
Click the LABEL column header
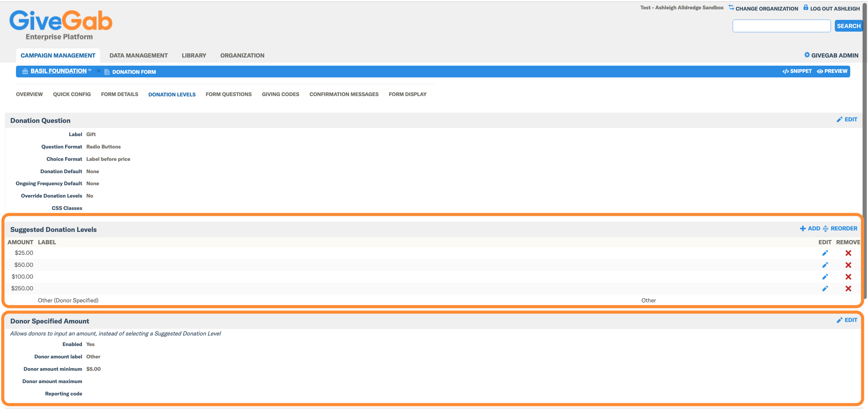47,242
